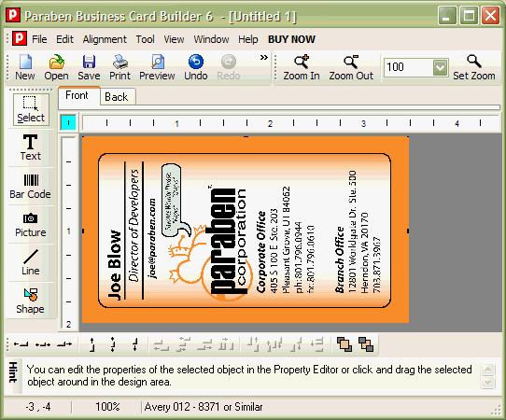Choose the Shape tool
506x420 pixels.
(x=30, y=301)
